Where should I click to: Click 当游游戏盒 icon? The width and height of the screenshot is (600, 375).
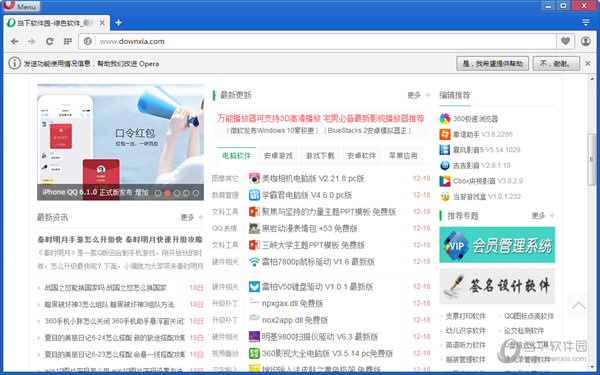[x=445, y=196]
